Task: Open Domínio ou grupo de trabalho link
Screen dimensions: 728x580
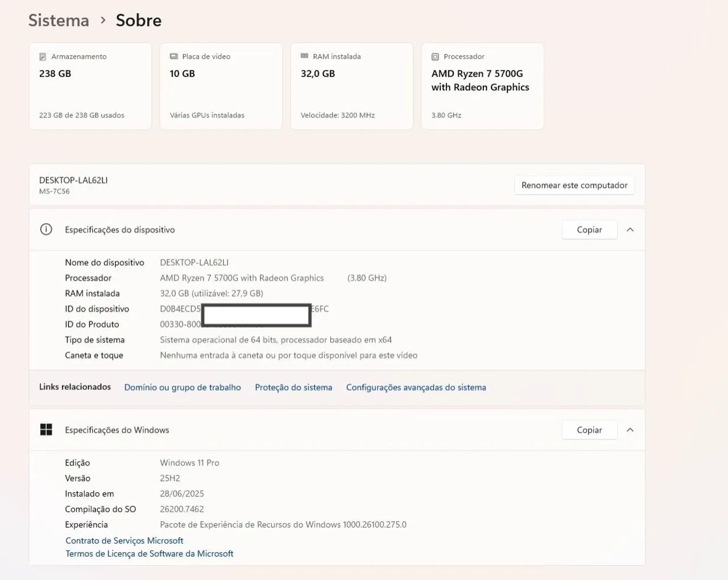Action: pyautogui.click(x=183, y=387)
